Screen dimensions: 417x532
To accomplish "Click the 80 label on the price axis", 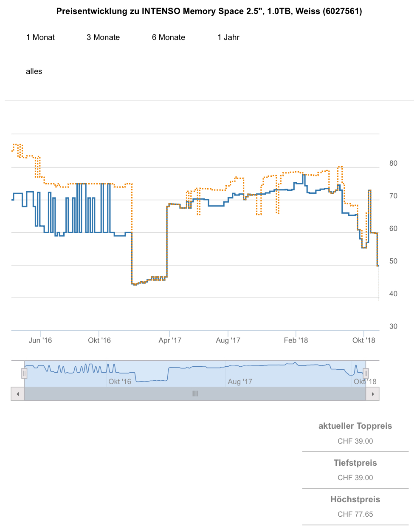I will tap(393, 163).
